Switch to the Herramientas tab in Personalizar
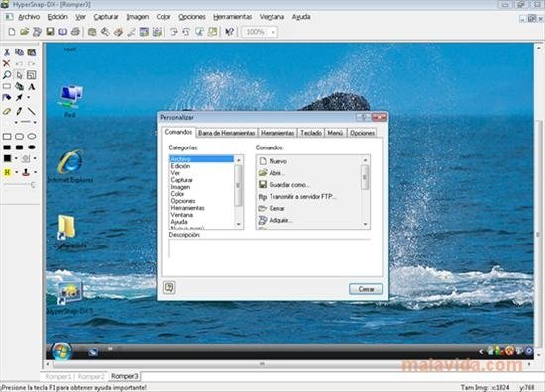Image resolution: width=545 pixels, height=392 pixels. coord(277,133)
